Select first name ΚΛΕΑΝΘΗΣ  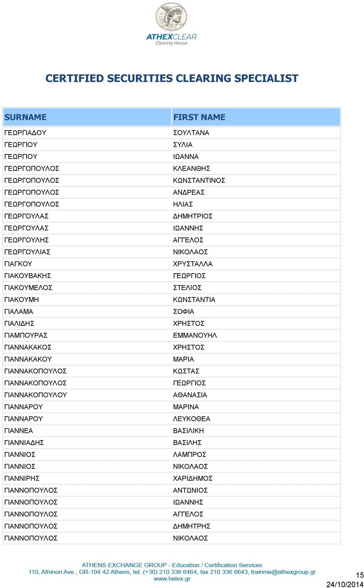(191, 168)
